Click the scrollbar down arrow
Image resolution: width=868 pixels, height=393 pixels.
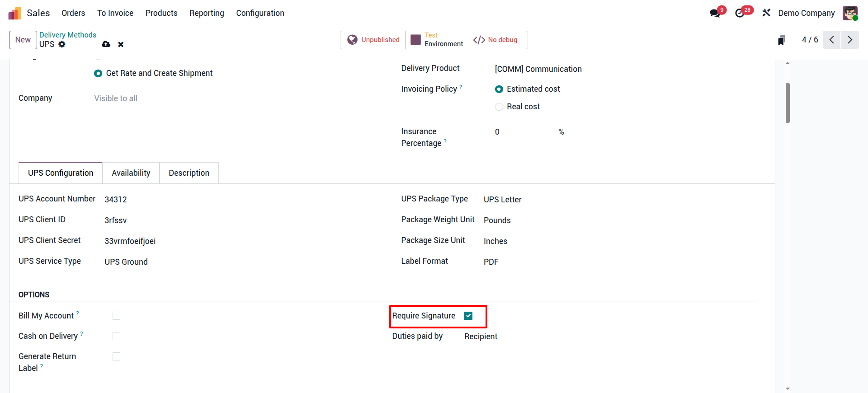point(788,388)
